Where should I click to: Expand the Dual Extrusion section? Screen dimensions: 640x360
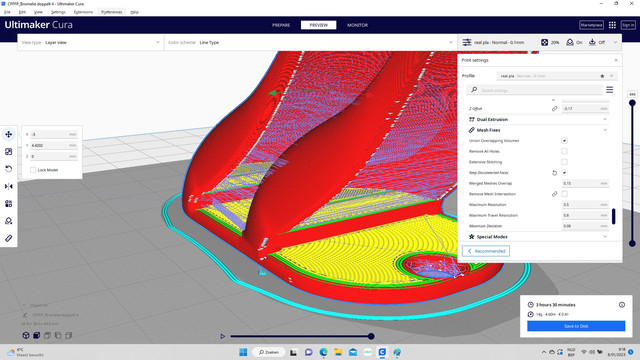[538, 120]
